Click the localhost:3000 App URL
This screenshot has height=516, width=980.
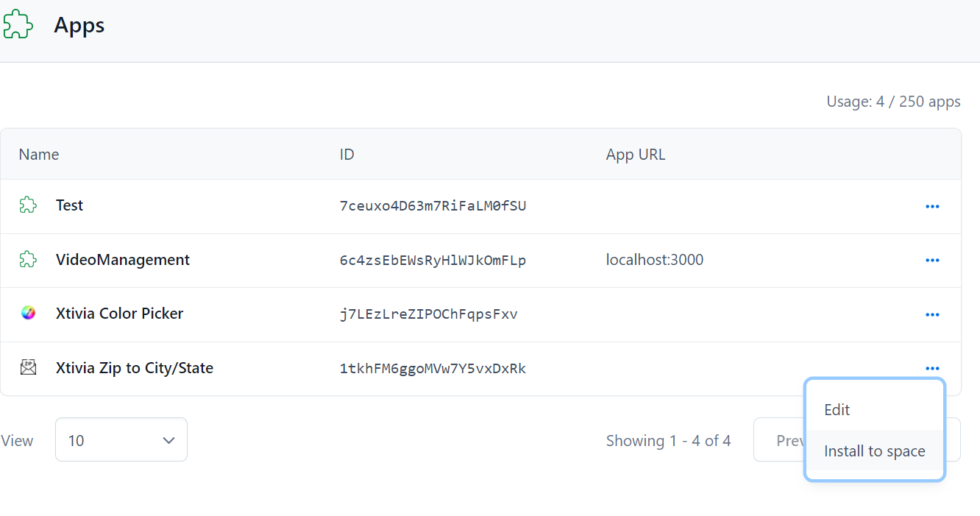(x=654, y=260)
